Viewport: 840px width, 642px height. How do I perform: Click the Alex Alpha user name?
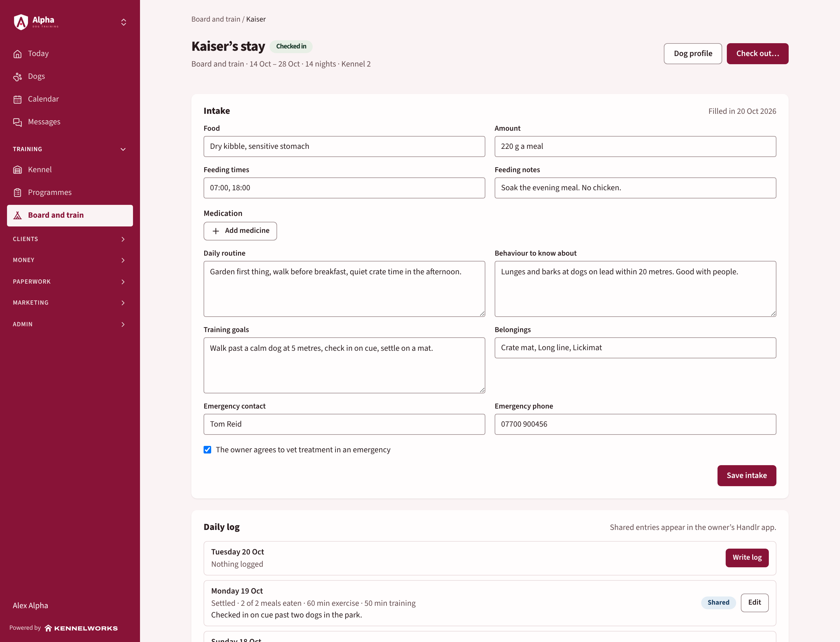tap(31, 606)
